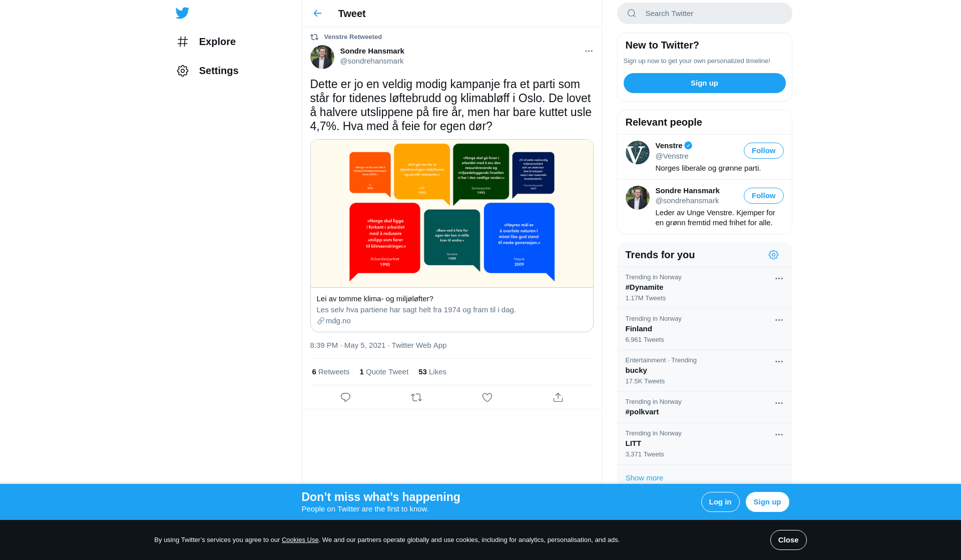961x560 pixels.
Task: Open the Venstre name in Relevant people
Action: pyautogui.click(x=669, y=146)
